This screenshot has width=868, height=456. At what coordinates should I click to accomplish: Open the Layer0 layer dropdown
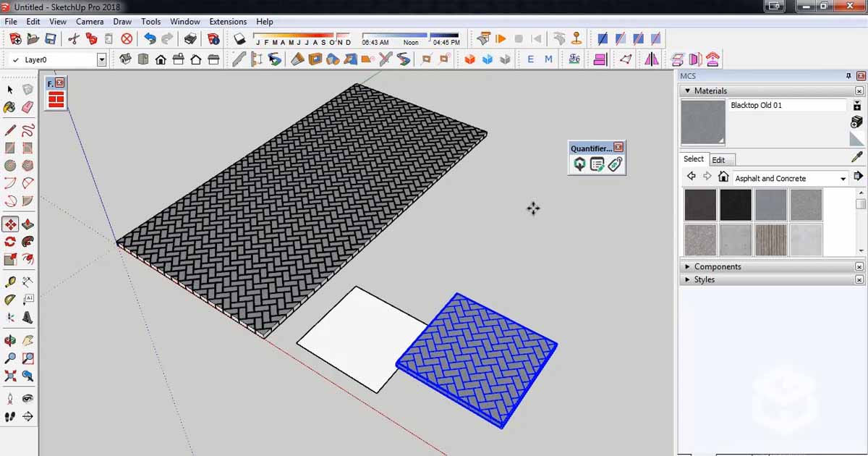point(100,59)
